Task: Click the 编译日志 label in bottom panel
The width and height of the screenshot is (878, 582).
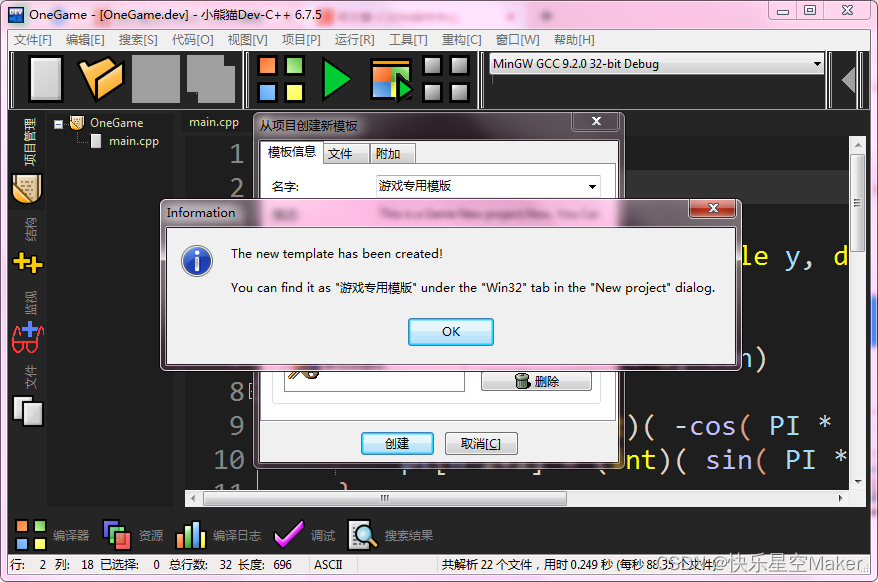Action: (237, 536)
